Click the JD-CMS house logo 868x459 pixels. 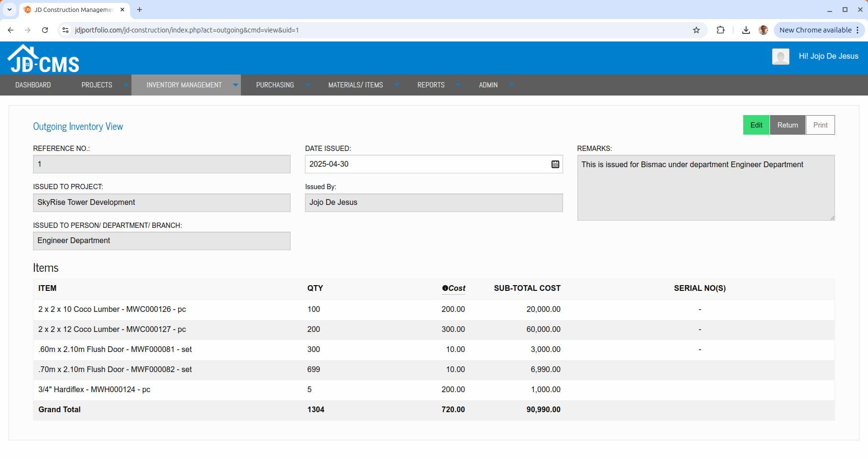click(x=43, y=59)
